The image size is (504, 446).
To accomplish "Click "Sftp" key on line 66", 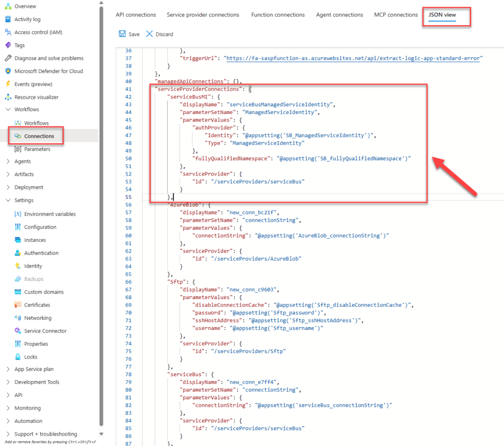I will pyautogui.click(x=178, y=282).
